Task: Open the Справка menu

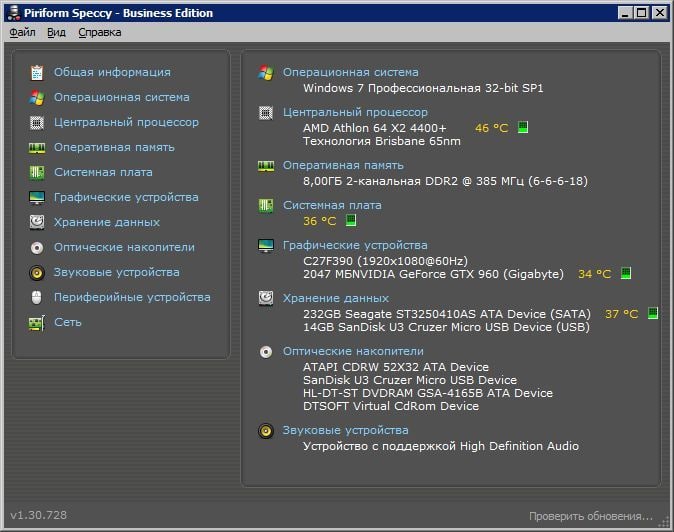Action: coord(100,33)
